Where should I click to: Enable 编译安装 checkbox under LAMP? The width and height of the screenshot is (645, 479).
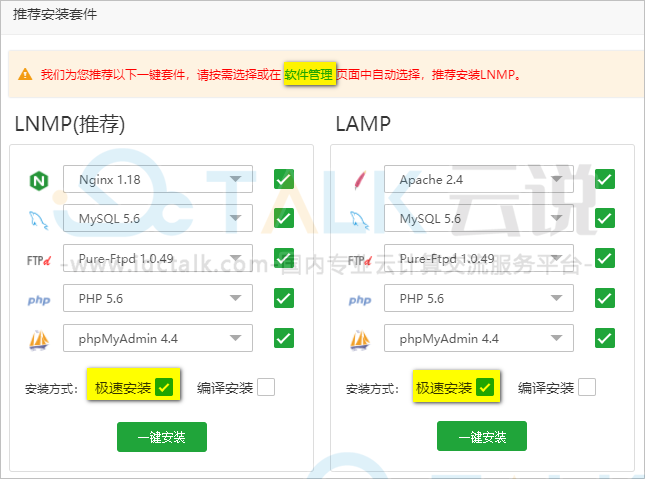click(x=587, y=387)
